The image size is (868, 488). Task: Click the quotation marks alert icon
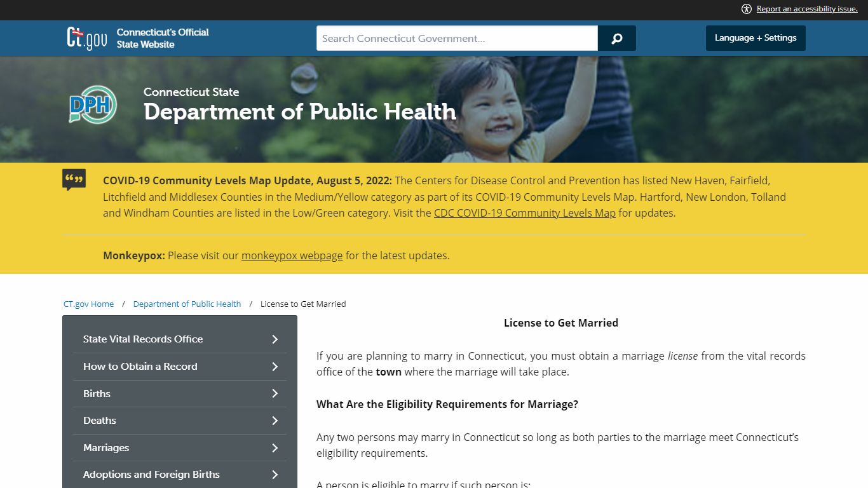pos(74,180)
